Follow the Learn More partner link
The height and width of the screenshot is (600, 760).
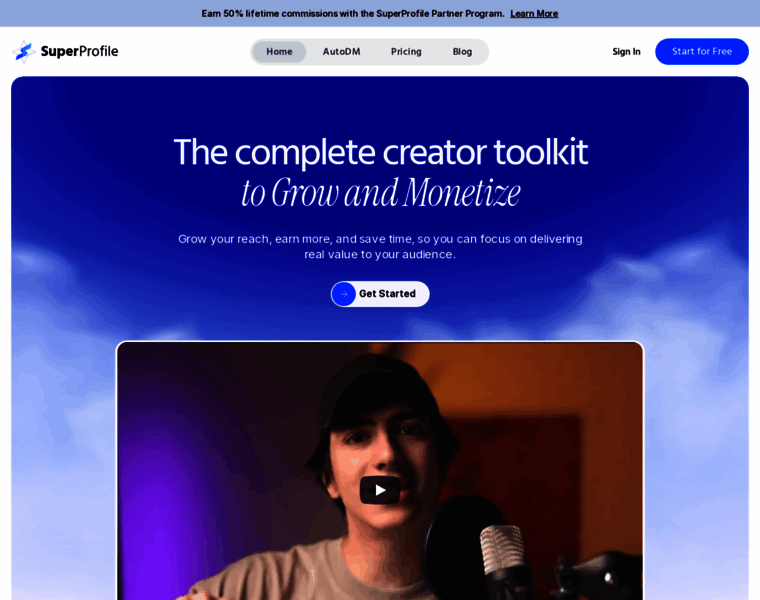coord(534,14)
